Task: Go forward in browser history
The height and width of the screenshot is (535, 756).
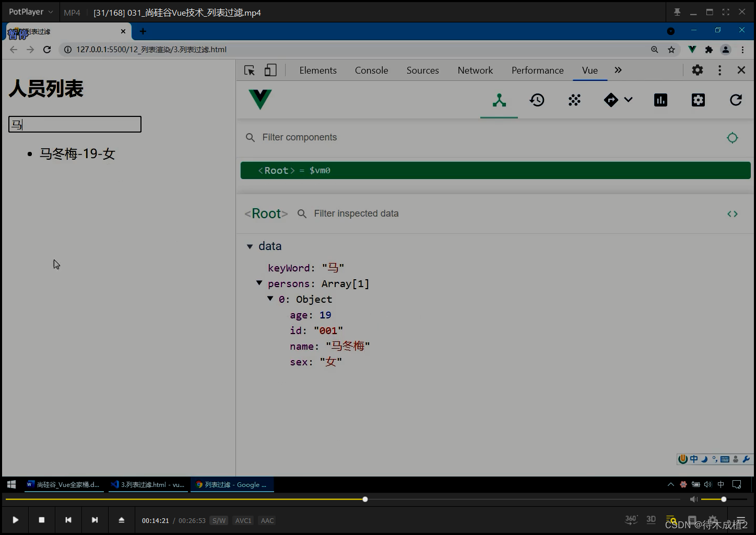Action: [30, 50]
